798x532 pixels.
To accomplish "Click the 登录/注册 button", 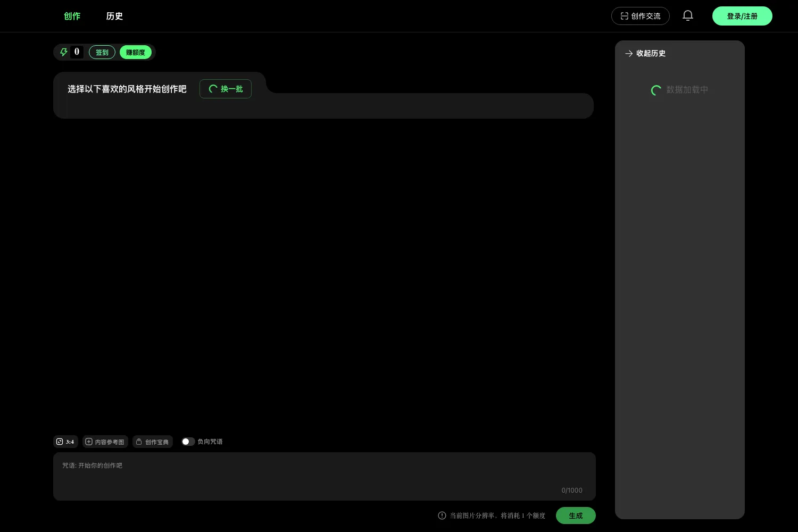I will [742, 16].
